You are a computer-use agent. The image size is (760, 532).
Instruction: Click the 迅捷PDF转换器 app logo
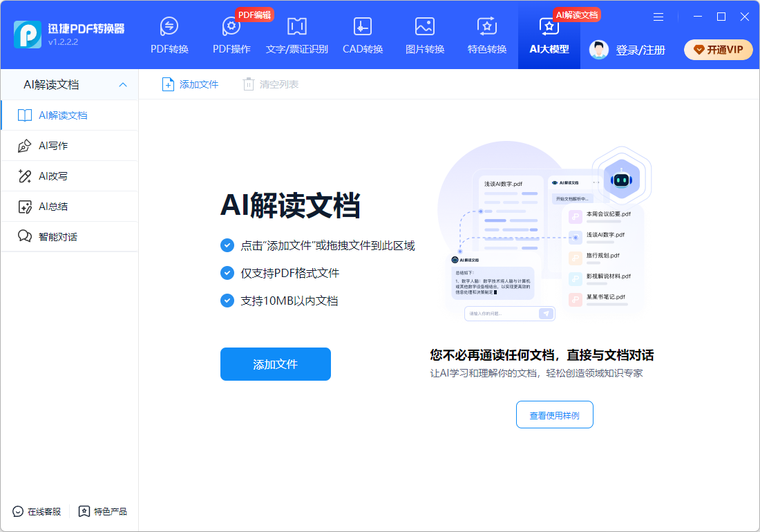[x=28, y=35]
